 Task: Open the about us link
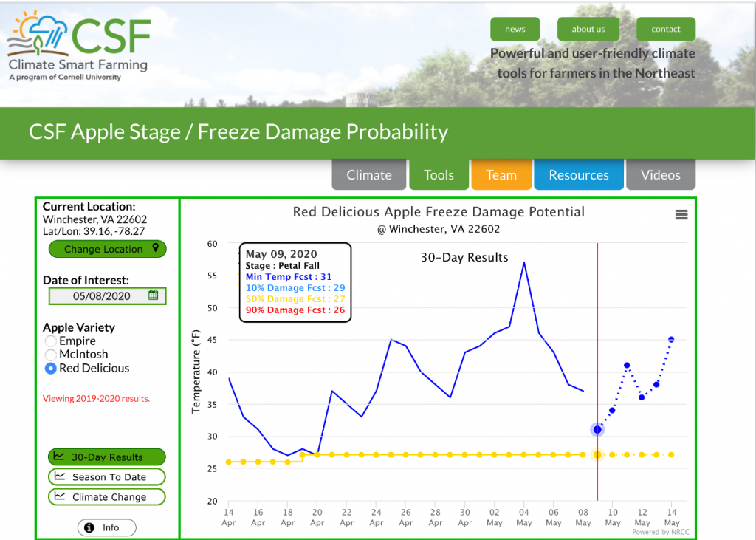coord(588,30)
